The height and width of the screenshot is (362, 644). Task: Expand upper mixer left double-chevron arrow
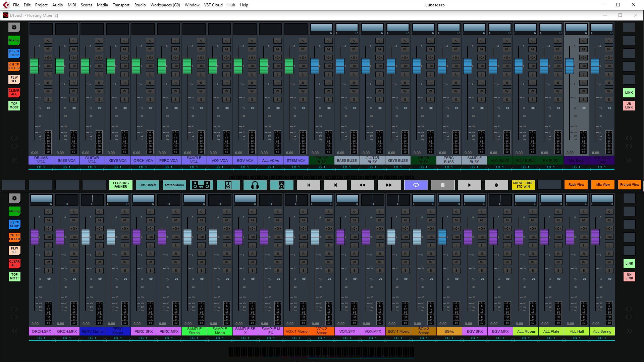(x=14, y=160)
